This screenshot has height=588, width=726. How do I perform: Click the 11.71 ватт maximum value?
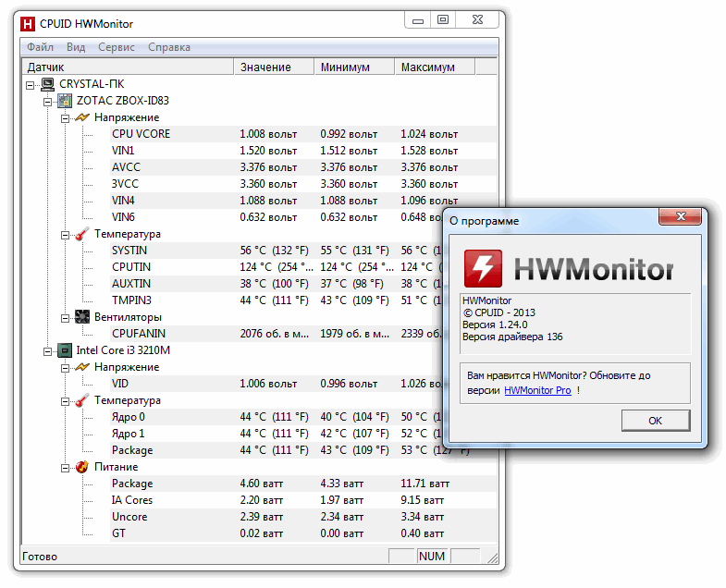click(x=425, y=484)
